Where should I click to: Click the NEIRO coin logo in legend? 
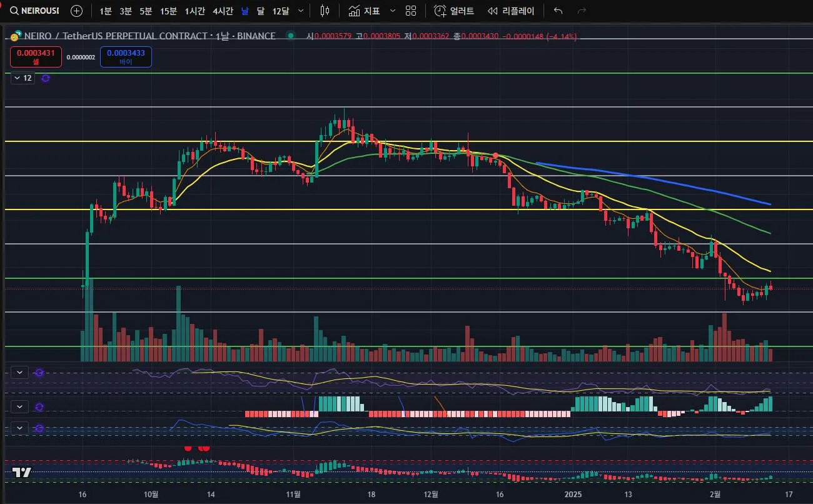point(16,36)
